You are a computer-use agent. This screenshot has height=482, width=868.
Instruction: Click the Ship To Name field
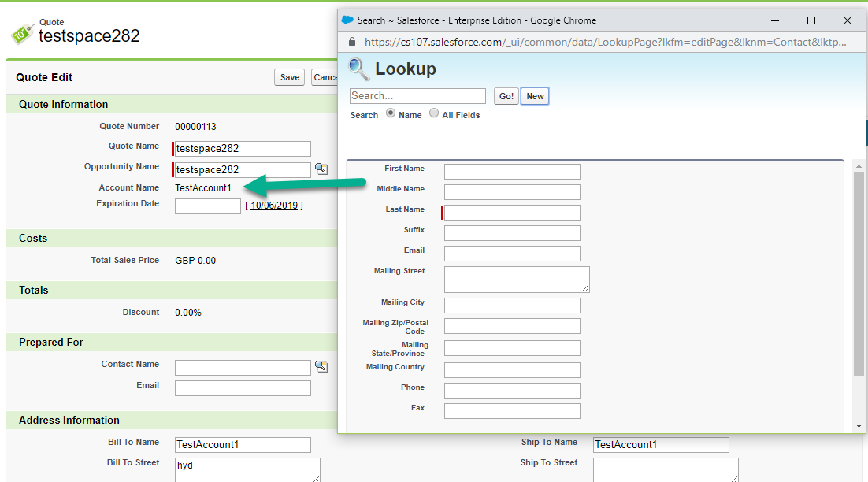coord(661,445)
